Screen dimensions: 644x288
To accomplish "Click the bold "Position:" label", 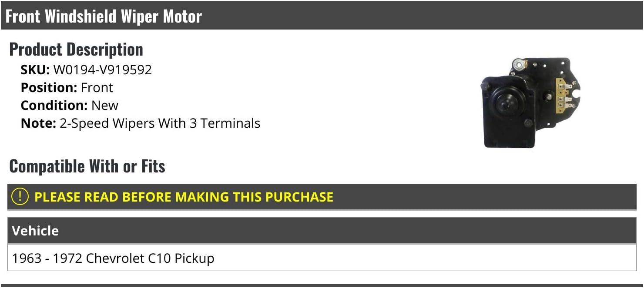I will (49, 88).
